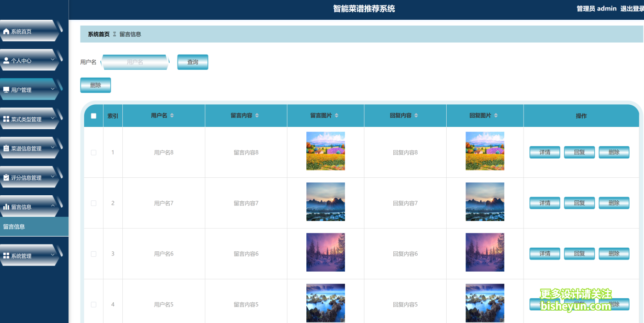Check the checkbox for 用户名8's message row
The image size is (644, 323).
click(x=93, y=152)
